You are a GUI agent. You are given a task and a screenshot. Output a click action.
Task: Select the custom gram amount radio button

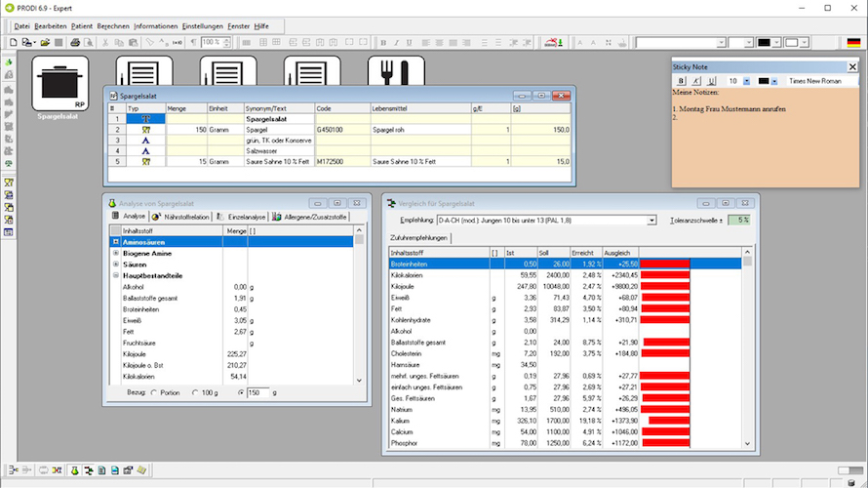(242, 392)
